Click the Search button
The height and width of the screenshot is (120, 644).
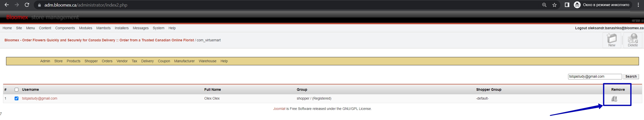[x=631, y=76]
